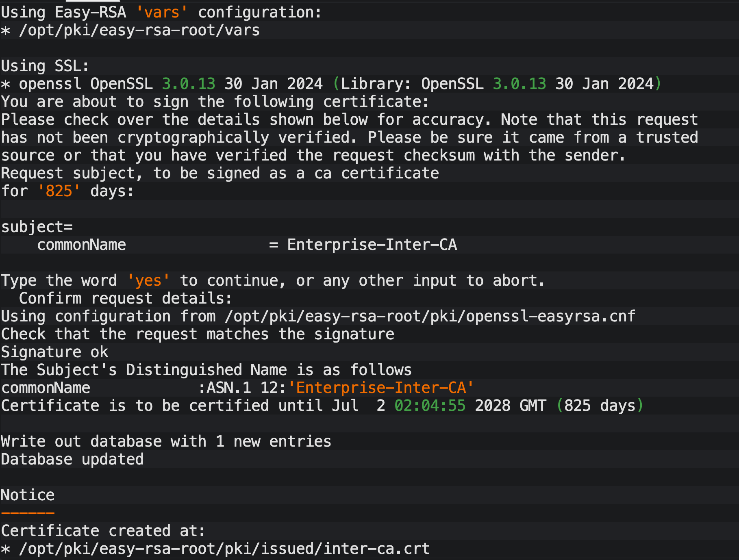
Task: Click 'Write out database with 1 new entries'
Action: [166, 442]
